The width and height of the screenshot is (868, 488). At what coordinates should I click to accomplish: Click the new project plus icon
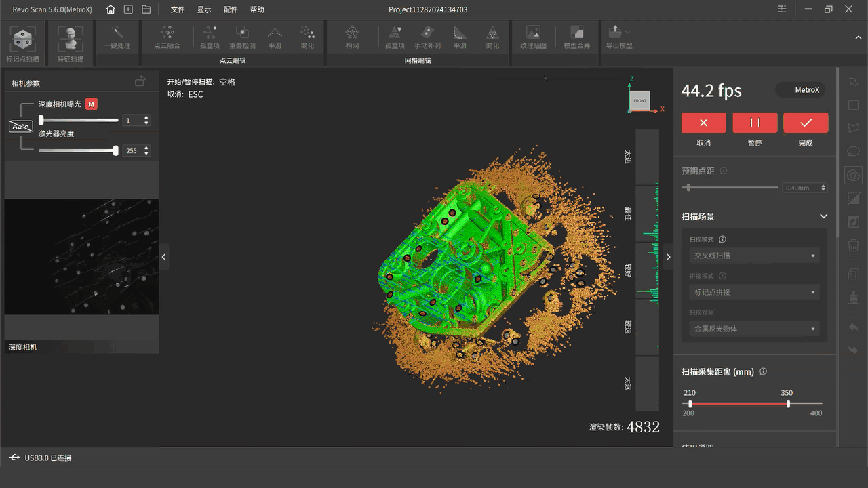tap(128, 9)
